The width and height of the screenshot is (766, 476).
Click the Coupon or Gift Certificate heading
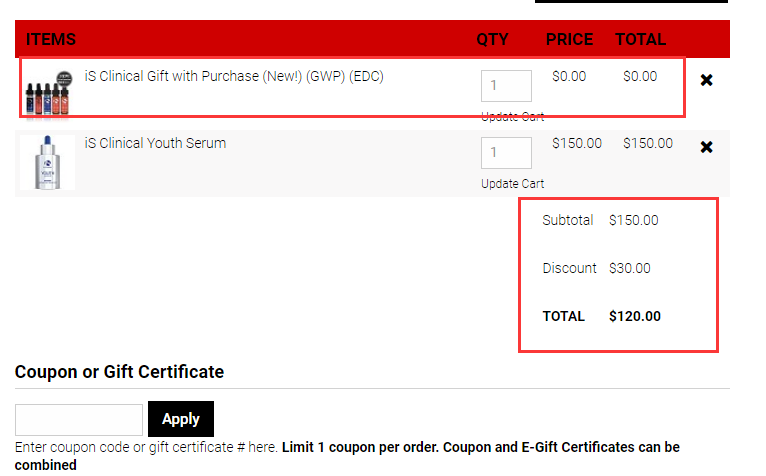[x=119, y=372]
